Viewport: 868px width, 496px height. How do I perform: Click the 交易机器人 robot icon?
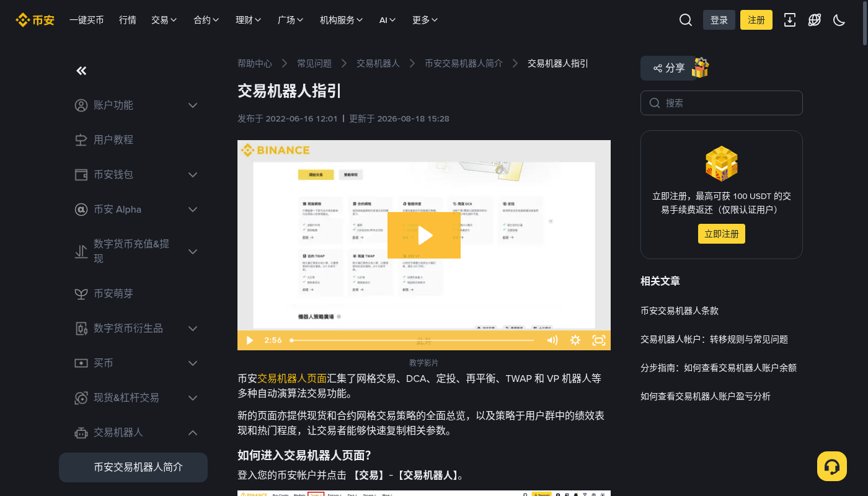click(x=81, y=433)
